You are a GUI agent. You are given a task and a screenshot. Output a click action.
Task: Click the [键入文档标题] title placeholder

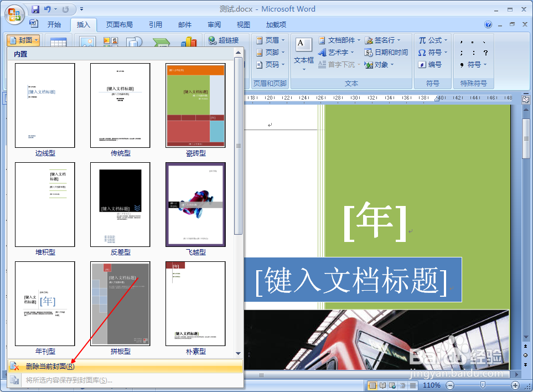(x=351, y=281)
